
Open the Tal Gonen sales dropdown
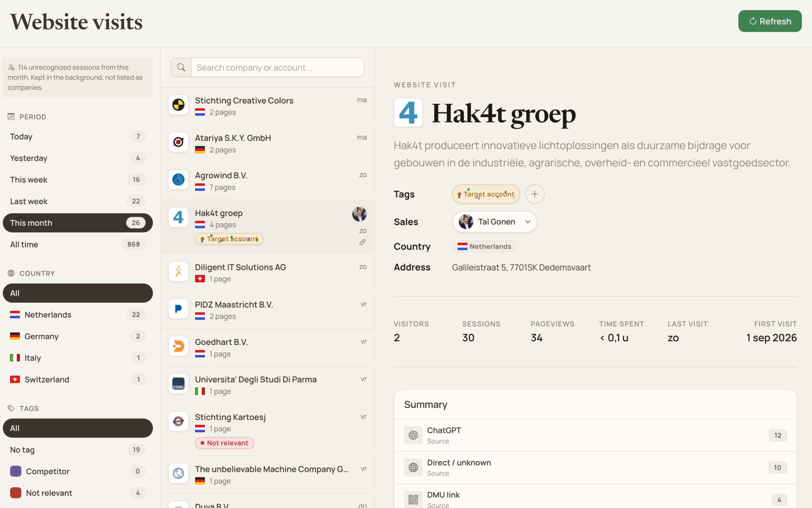(494, 222)
